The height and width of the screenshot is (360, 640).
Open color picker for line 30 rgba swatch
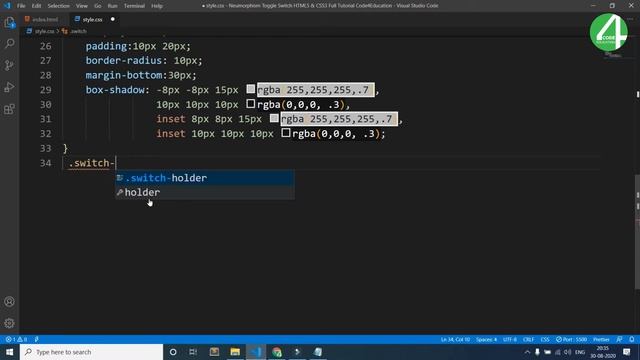coord(251,104)
